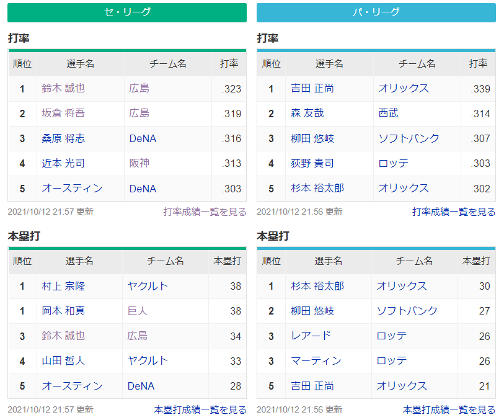
Task: Click オリックス team link in 吉田 正尚 .339 row
Action: pos(404,89)
